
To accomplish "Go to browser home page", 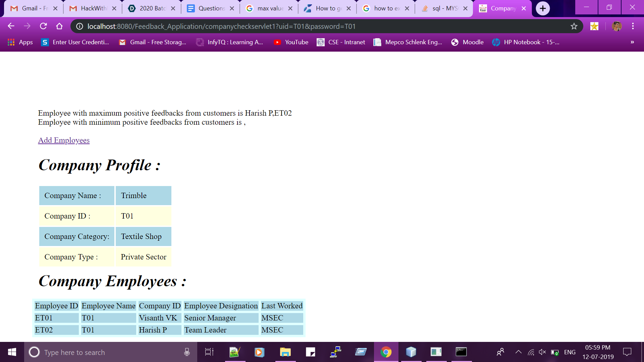I will [x=59, y=26].
